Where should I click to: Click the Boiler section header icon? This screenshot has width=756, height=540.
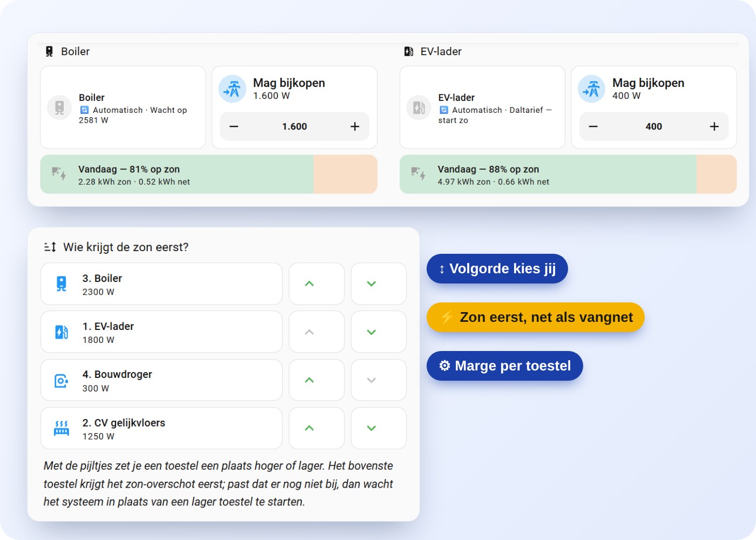click(49, 51)
